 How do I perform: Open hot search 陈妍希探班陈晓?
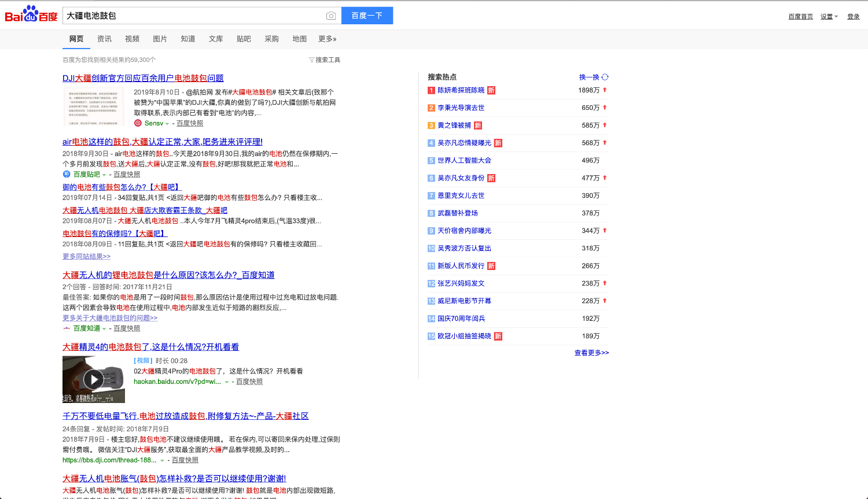[461, 90]
